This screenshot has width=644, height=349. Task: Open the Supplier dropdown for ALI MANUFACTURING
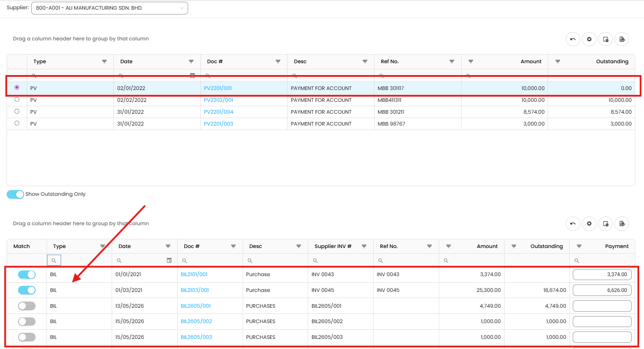click(x=109, y=8)
